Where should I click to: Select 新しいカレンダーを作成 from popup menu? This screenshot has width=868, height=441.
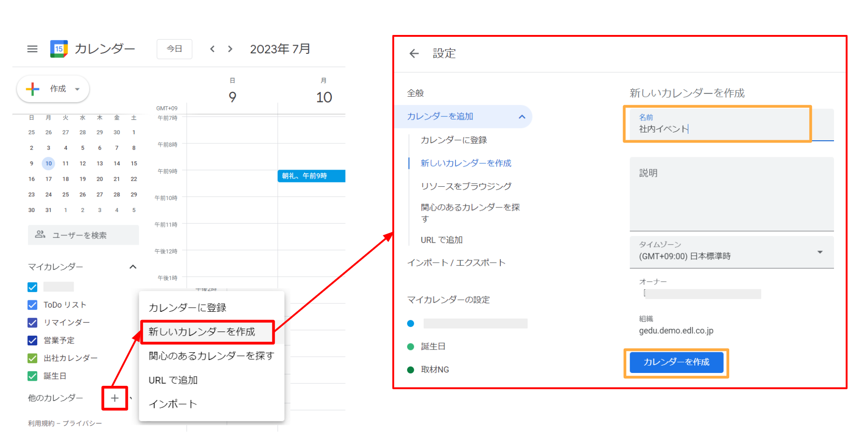[x=202, y=332]
